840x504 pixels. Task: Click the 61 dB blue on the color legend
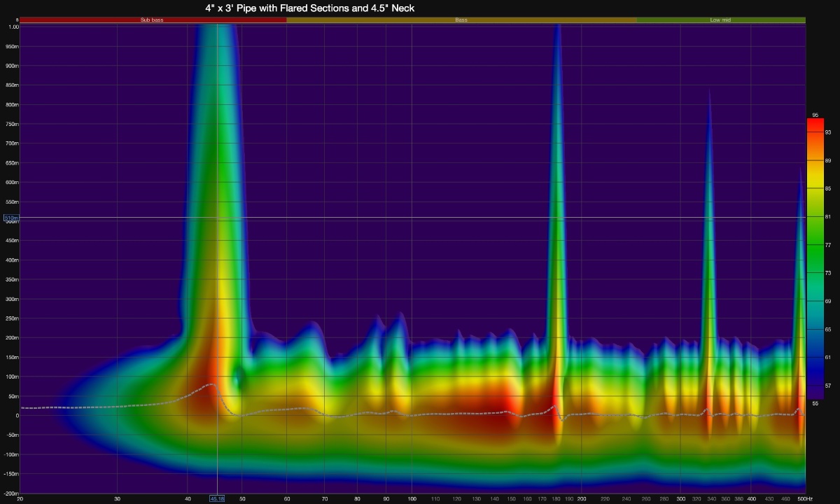coord(815,357)
